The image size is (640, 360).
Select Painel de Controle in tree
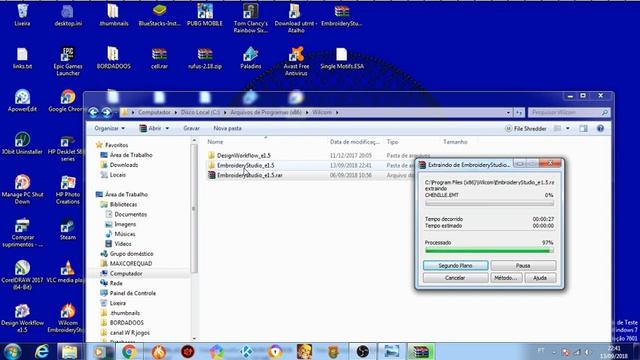[133, 293]
